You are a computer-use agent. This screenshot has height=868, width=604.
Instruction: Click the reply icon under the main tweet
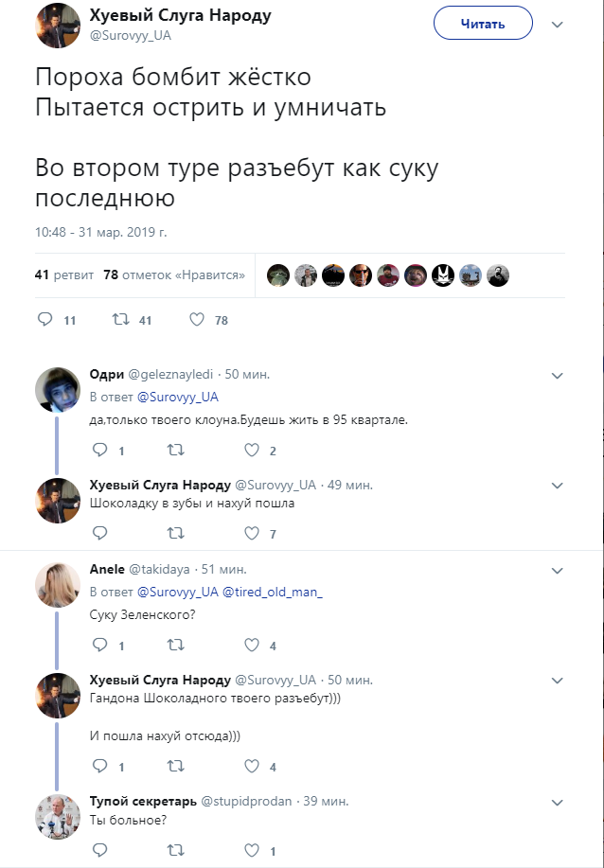(45, 320)
